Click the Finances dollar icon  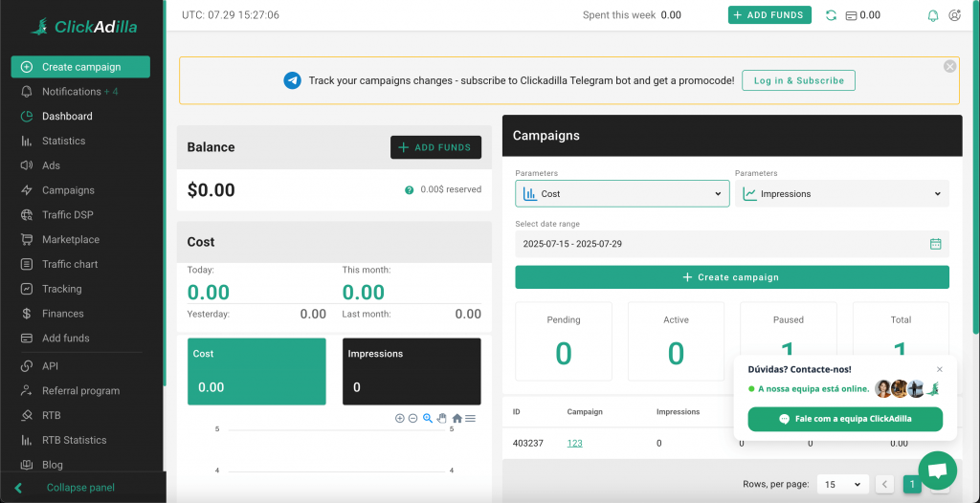(26, 314)
